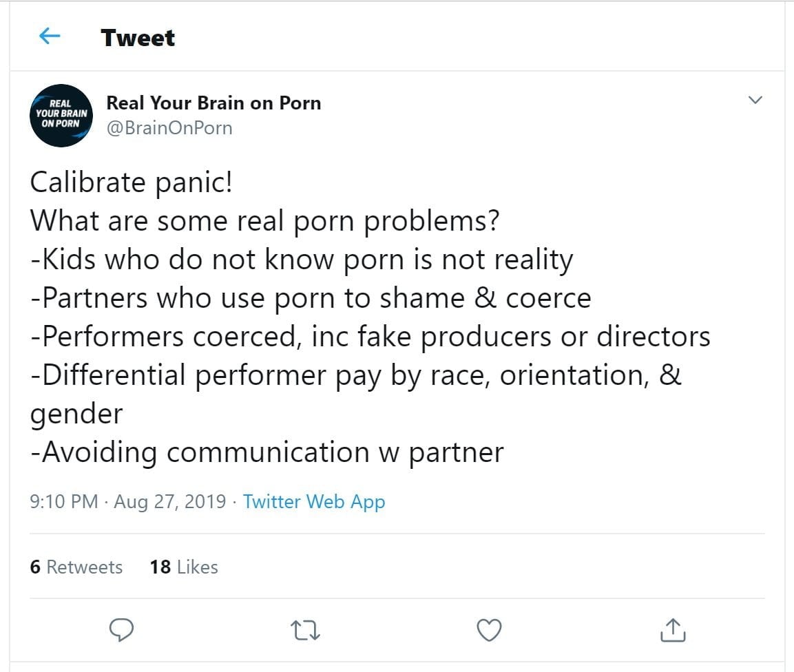Click the 'Kids who do not know' line
The image size is (794, 672).
pos(302,260)
